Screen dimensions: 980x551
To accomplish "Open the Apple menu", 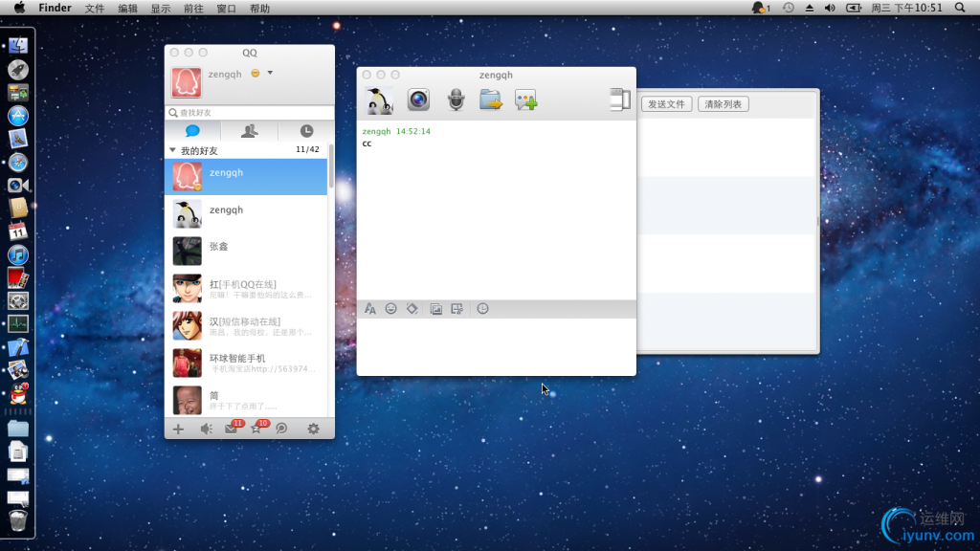I will (19, 8).
